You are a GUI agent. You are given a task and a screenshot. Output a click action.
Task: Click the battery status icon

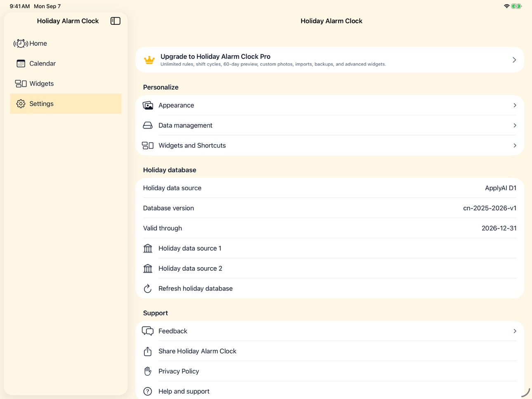click(x=516, y=6)
